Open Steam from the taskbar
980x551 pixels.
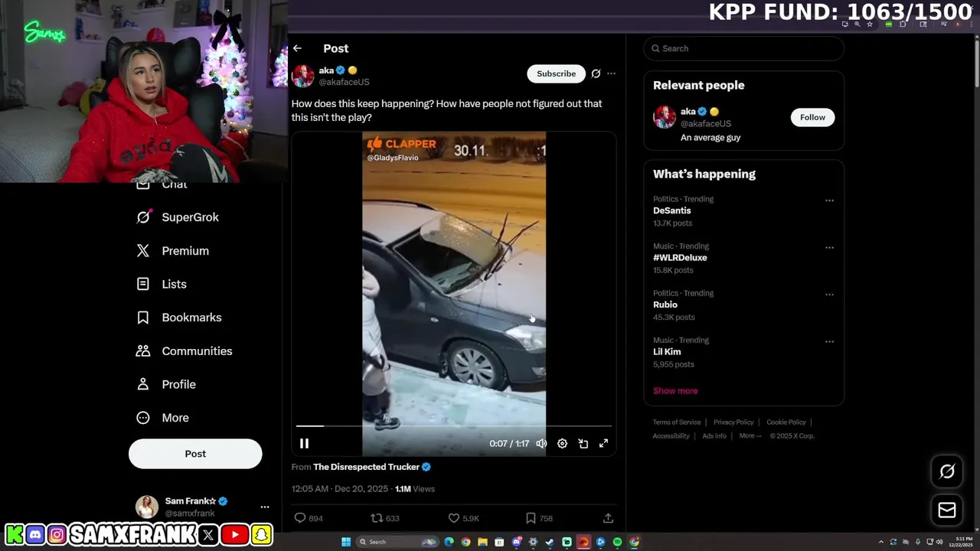click(550, 542)
